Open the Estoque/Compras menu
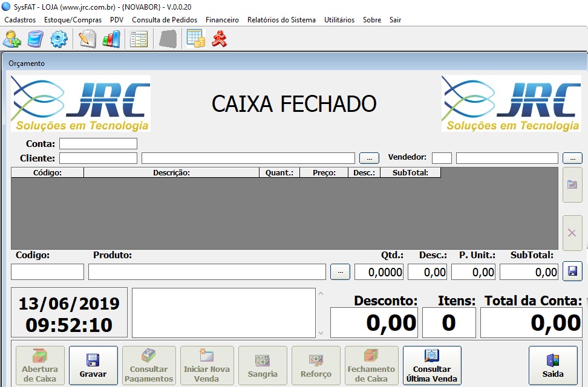 (73, 20)
